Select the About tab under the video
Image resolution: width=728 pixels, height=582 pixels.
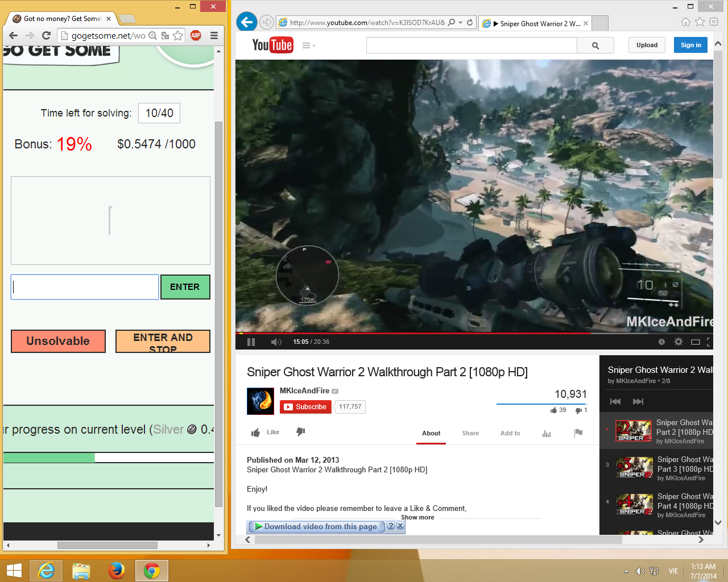(x=431, y=433)
